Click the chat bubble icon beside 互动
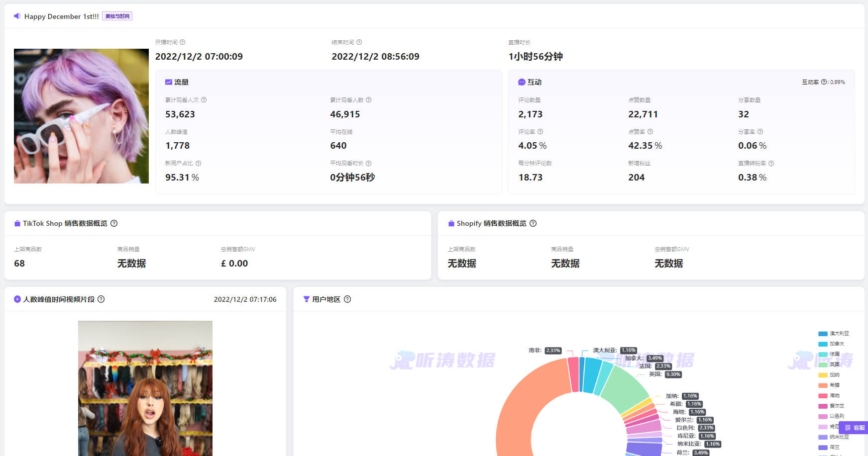 [x=521, y=82]
